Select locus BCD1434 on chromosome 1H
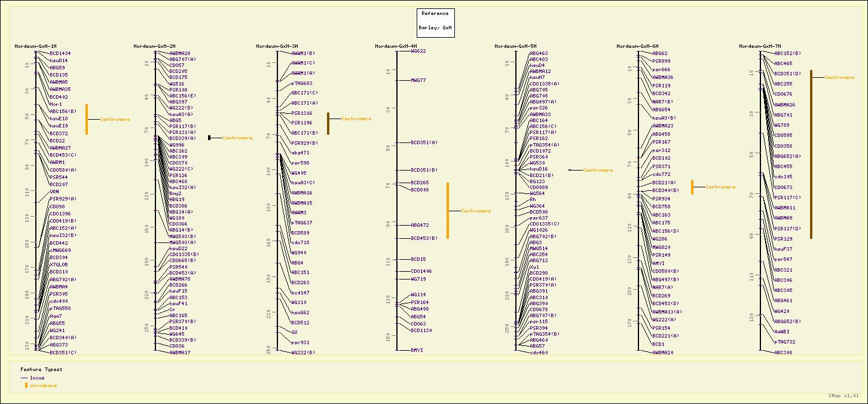Viewport: 868px width, 404px height. click(x=60, y=53)
